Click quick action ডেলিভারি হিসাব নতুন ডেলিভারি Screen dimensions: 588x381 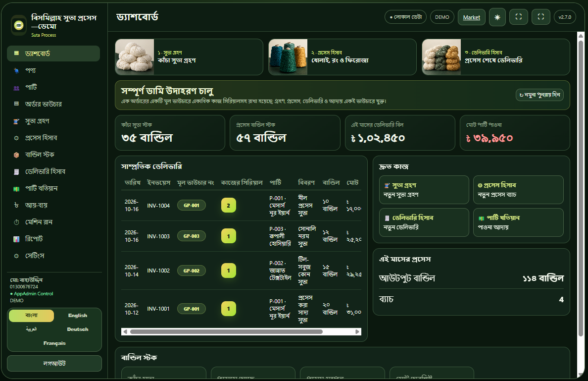pyautogui.click(x=424, y=222)
